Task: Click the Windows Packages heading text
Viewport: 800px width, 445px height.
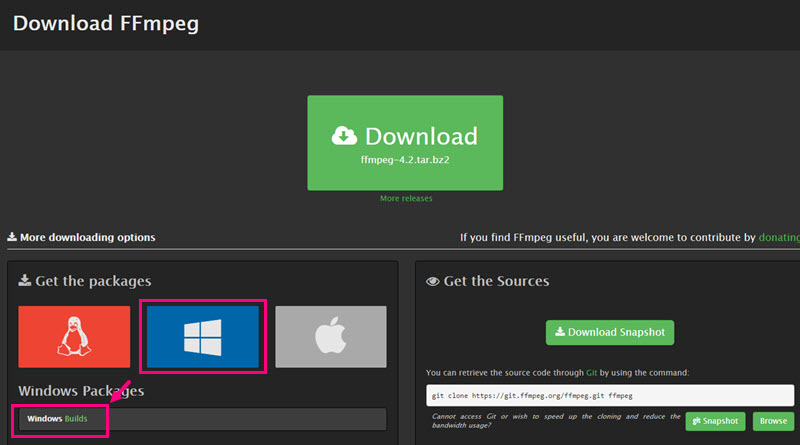Action: (81, 391)
